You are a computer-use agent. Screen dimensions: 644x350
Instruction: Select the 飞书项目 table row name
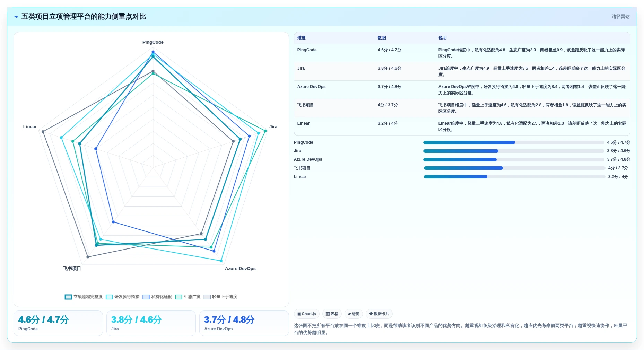(x=305, y=105)
